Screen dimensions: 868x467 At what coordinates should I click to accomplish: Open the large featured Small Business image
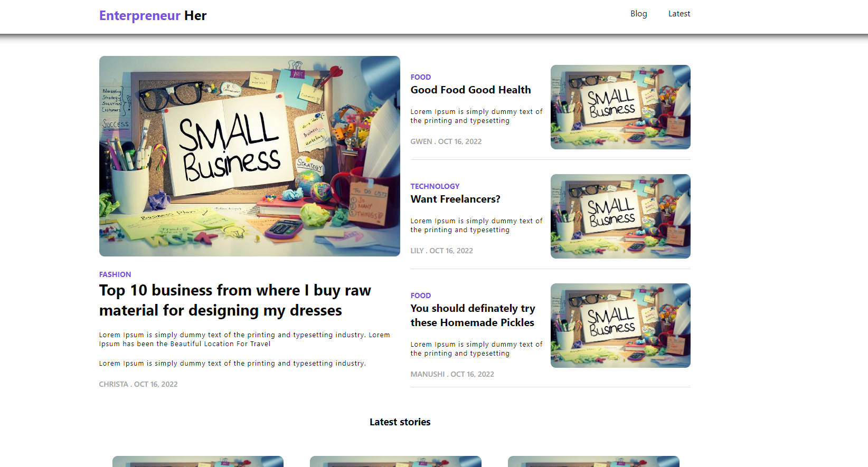[x=250, y=156]
